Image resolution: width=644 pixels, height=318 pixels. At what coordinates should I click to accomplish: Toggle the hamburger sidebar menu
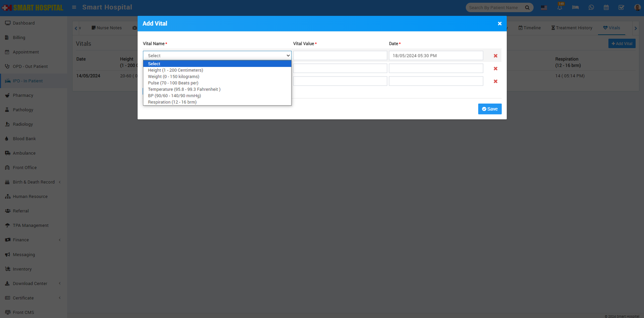(74, 7)
